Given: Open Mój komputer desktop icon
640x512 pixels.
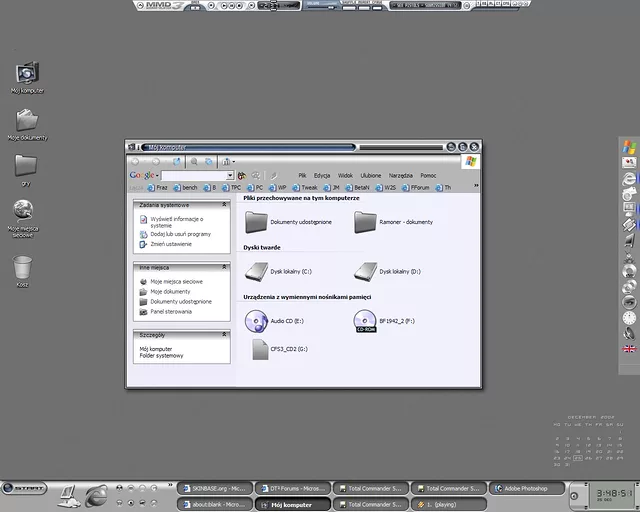Looking at the screenshot, I should pos(27,73).
